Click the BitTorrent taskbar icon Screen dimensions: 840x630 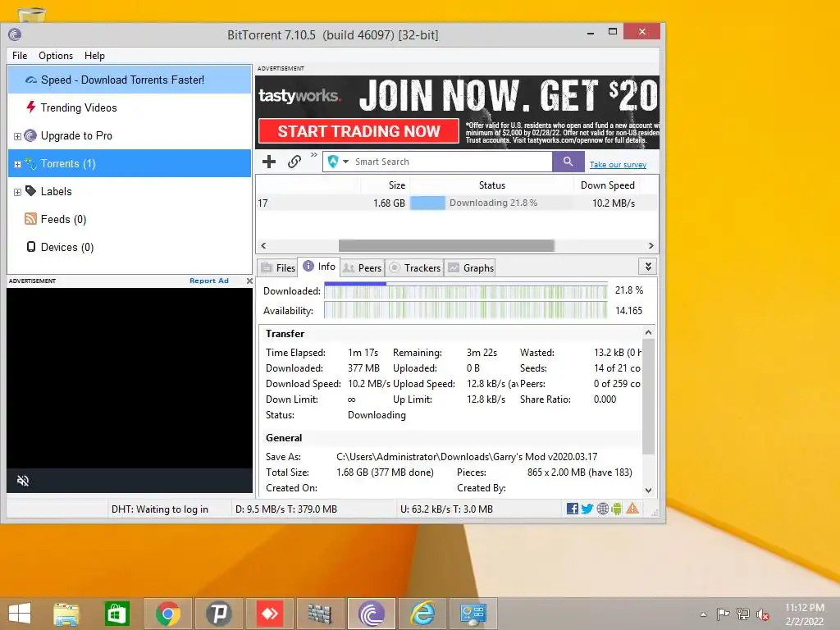pos(372,614)
